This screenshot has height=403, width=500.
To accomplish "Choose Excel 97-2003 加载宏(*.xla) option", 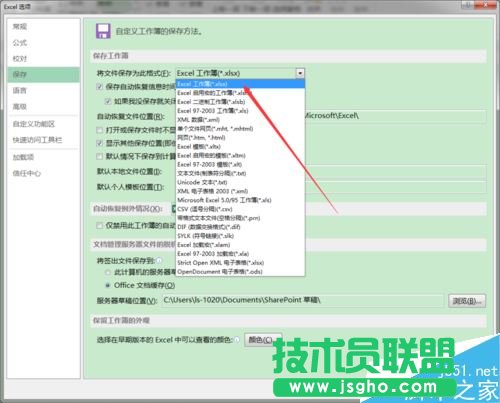I will click(240, 254).
